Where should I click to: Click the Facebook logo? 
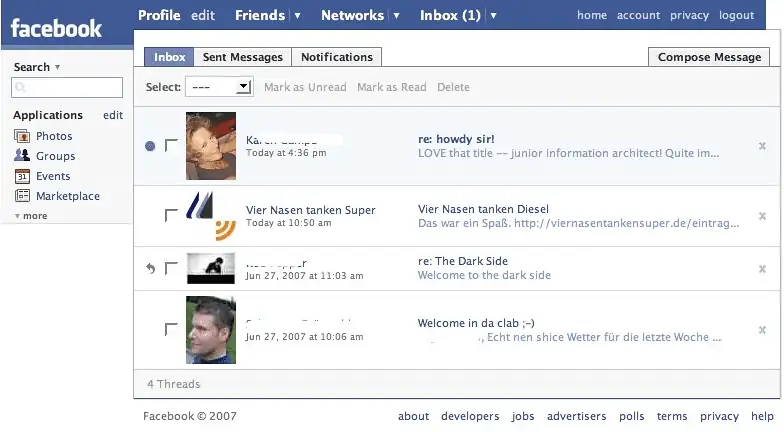click(57, 27)
